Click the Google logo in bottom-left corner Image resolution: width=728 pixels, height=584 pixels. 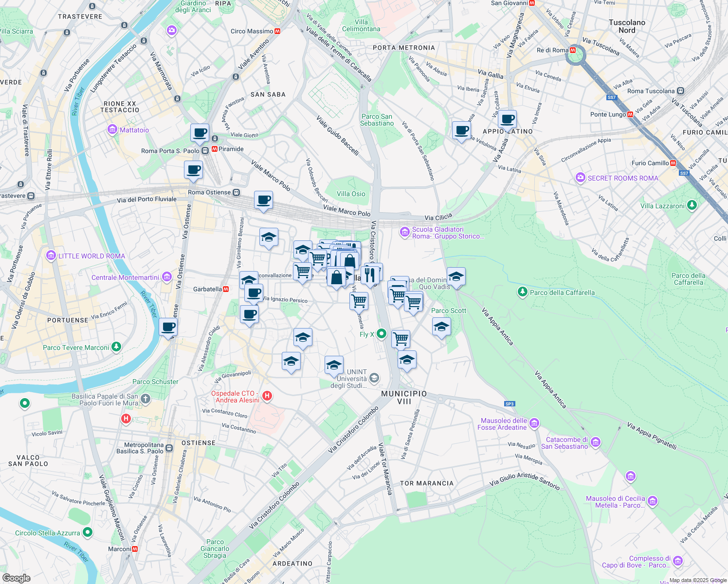(x=16, y=577)
